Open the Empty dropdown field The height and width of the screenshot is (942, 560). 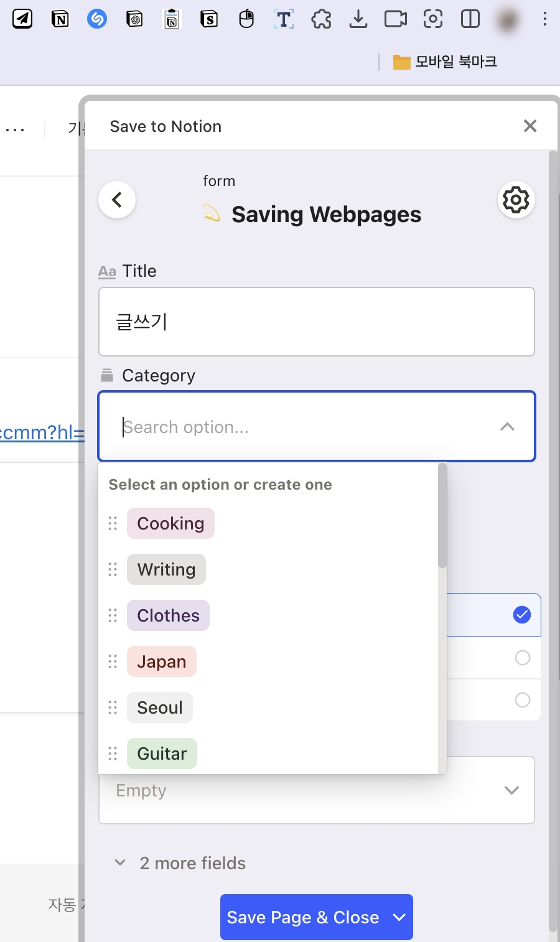click(317, 790)
